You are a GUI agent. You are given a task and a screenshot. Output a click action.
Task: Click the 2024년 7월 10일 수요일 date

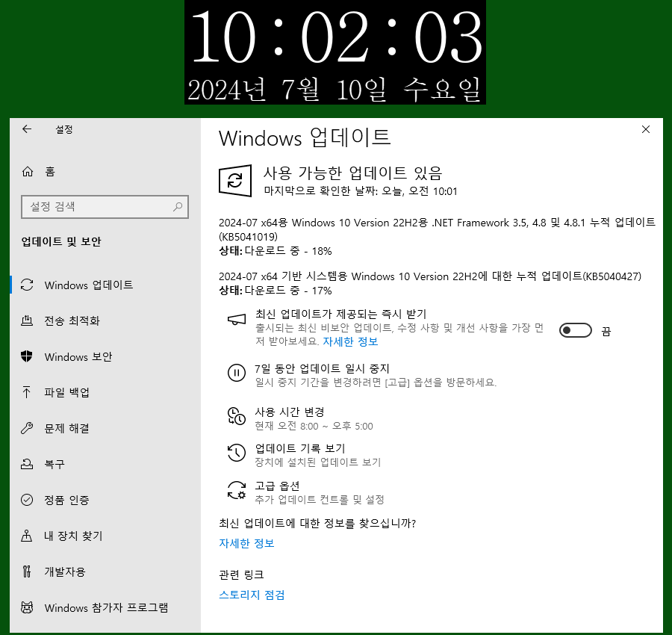pyautogui.click(x=334, y=89)
